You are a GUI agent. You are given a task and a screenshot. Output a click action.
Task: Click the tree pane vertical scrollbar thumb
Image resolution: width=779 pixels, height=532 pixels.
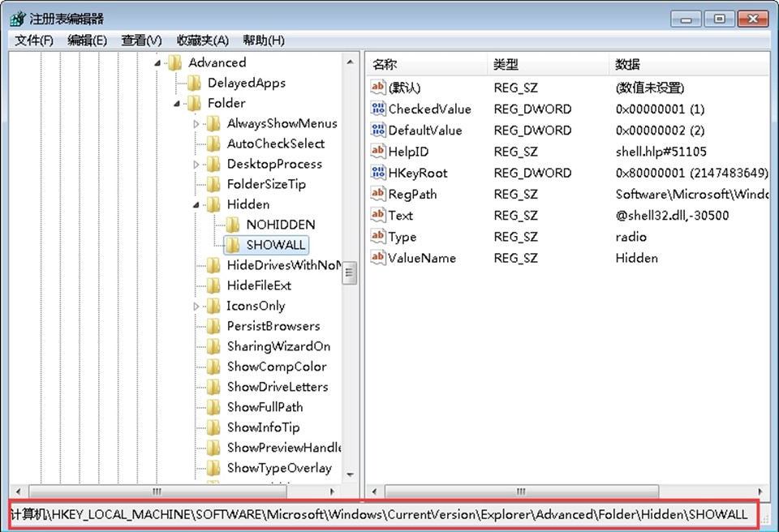350,272
